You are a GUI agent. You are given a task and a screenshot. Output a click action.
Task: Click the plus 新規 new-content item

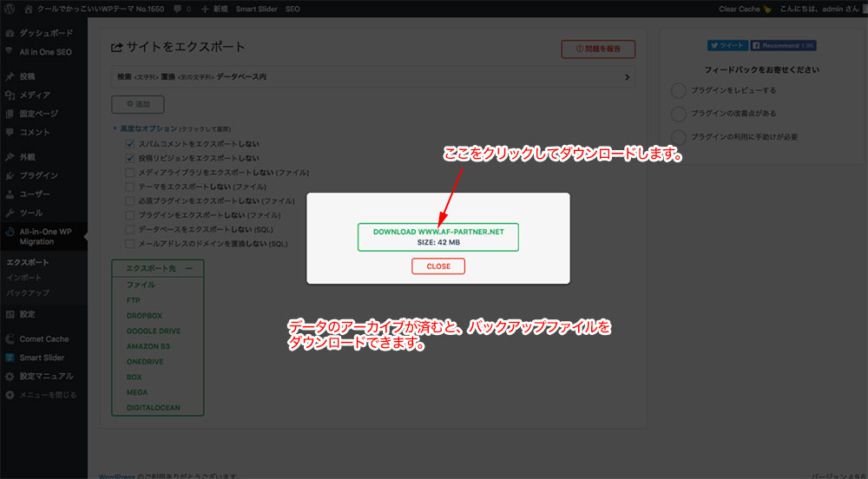point(214,9)
